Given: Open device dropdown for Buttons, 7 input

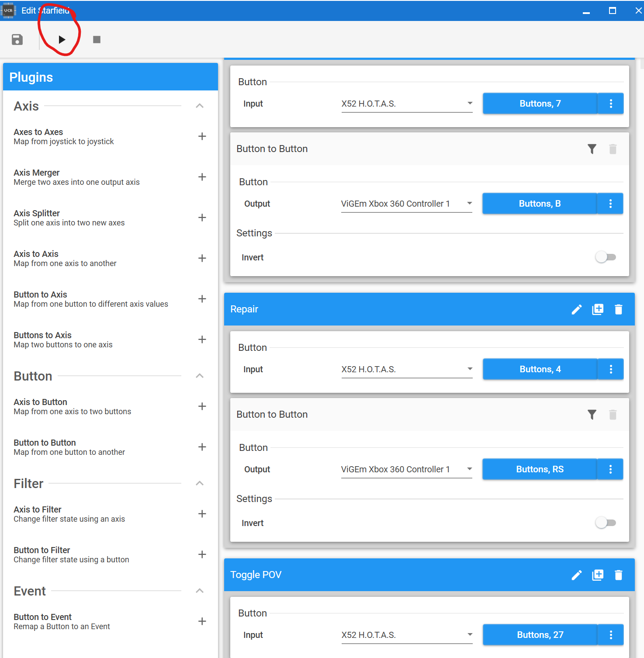Looking at the screenshot, I should click(407, 104).
